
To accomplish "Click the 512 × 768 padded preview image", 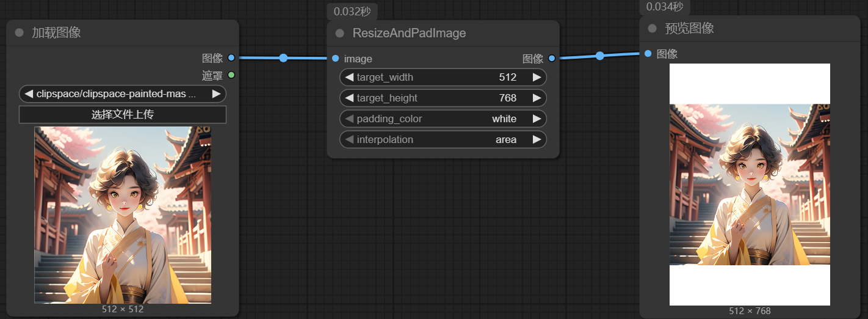I will point(750,185).
